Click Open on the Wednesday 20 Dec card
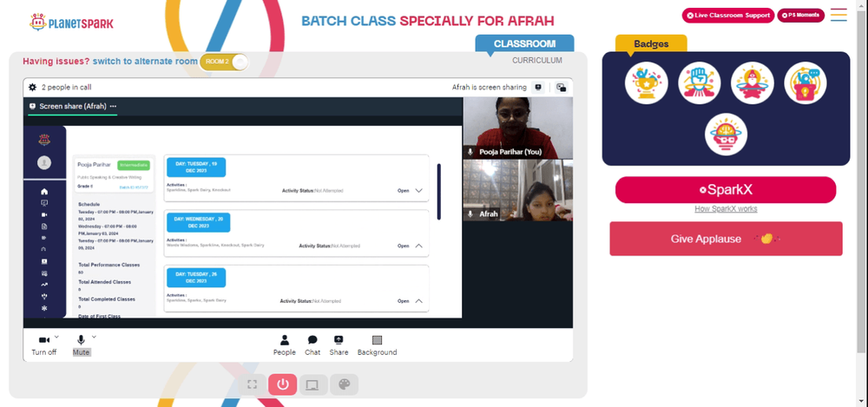Screen dimensions: 868x407 pyautogui.click(x=403, y=246)
